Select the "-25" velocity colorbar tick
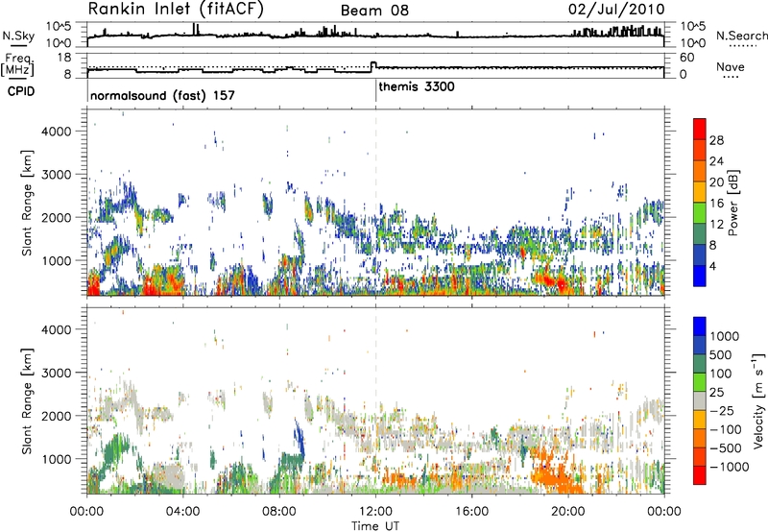This screenshot has width=768, height=532. 721,411
